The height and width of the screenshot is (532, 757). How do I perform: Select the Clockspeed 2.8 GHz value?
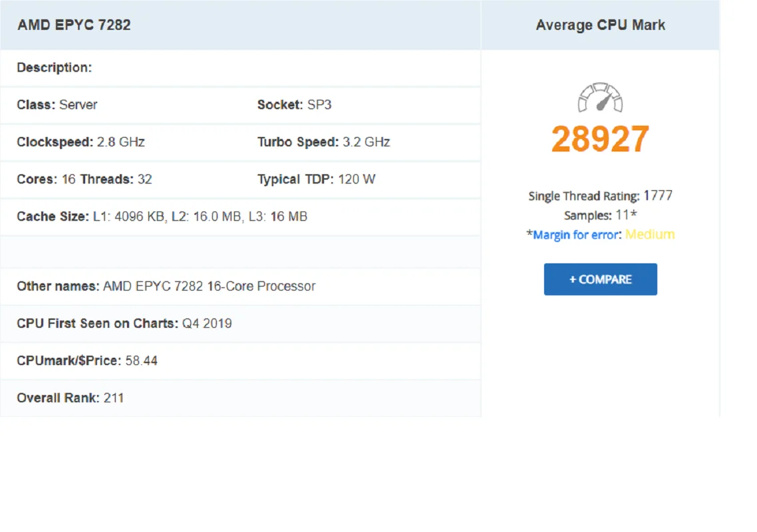[x=120, y=142]
